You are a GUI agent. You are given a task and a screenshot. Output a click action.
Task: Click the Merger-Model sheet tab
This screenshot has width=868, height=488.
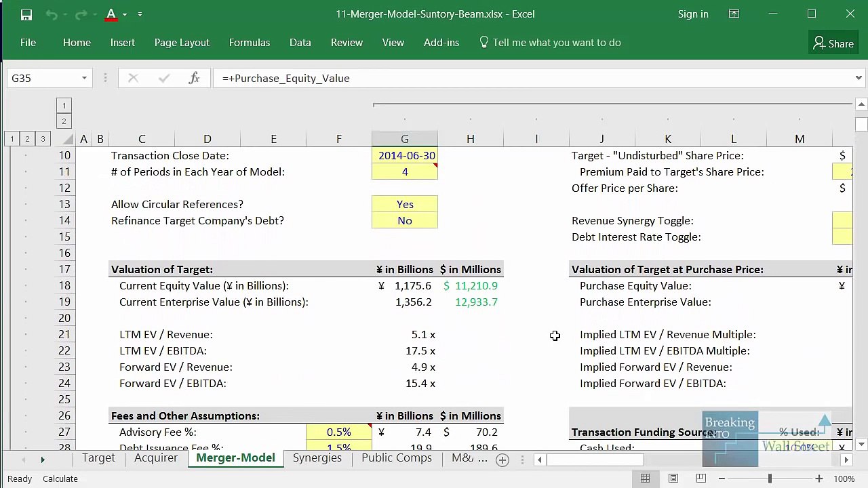tap(235, 458)
